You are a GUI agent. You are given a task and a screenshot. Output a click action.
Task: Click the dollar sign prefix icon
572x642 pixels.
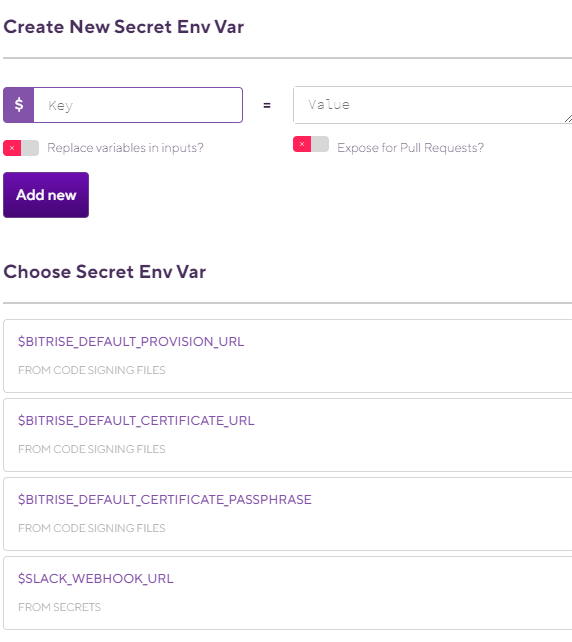pos(18,105)
